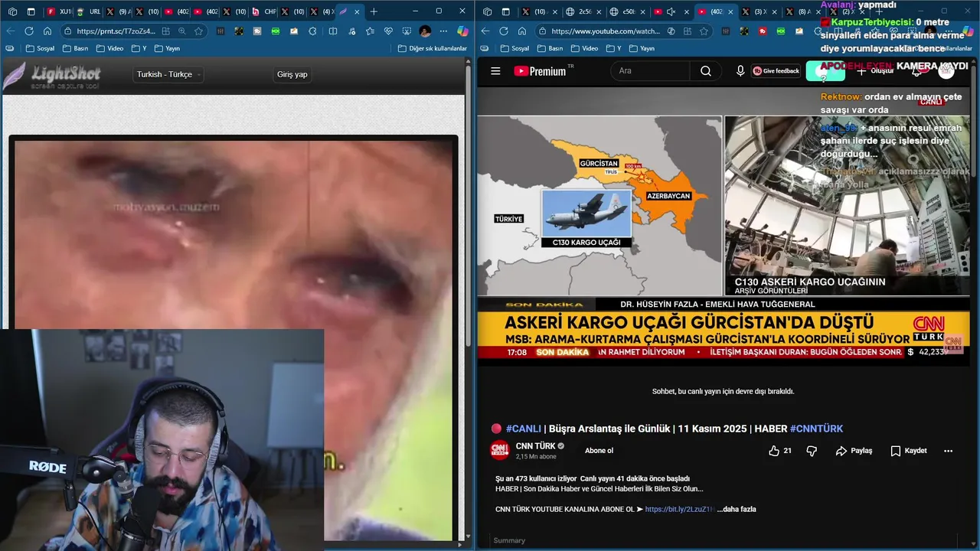Open split screen icon in left browser
This screenshot has height=551, width=980.
(333, 31)
